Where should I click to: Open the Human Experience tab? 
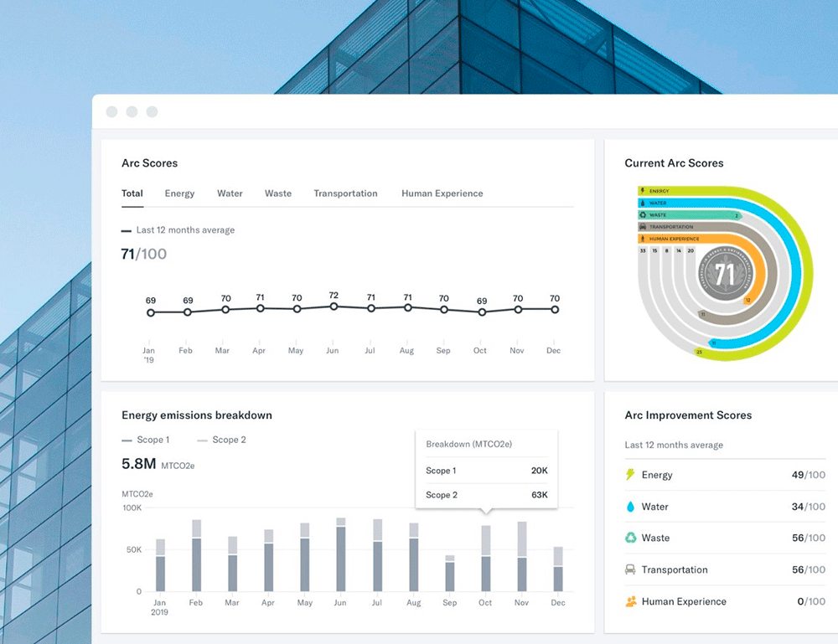click(x=442, y=193)
